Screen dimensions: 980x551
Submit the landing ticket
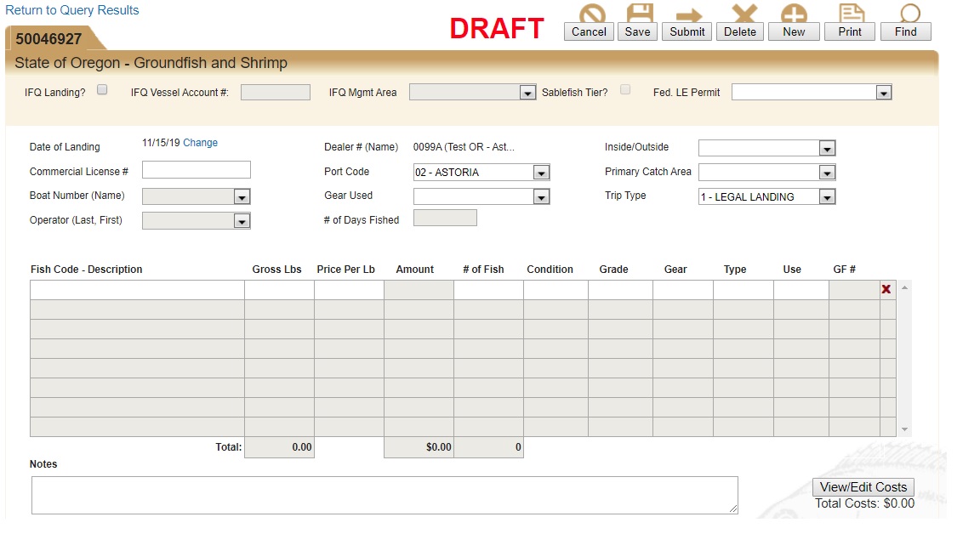click(687, 31)
